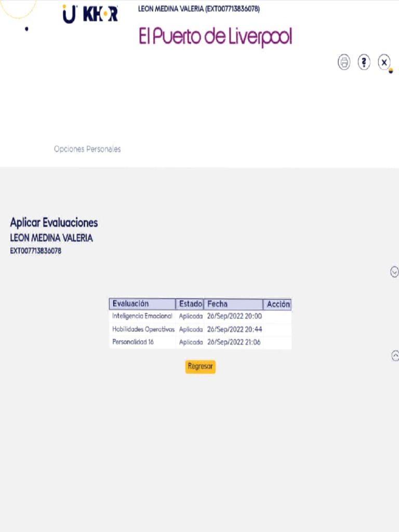The width and height of the screenshot is (399, 532).
Task: Click the Estado column header
Action: pos(190,304)
